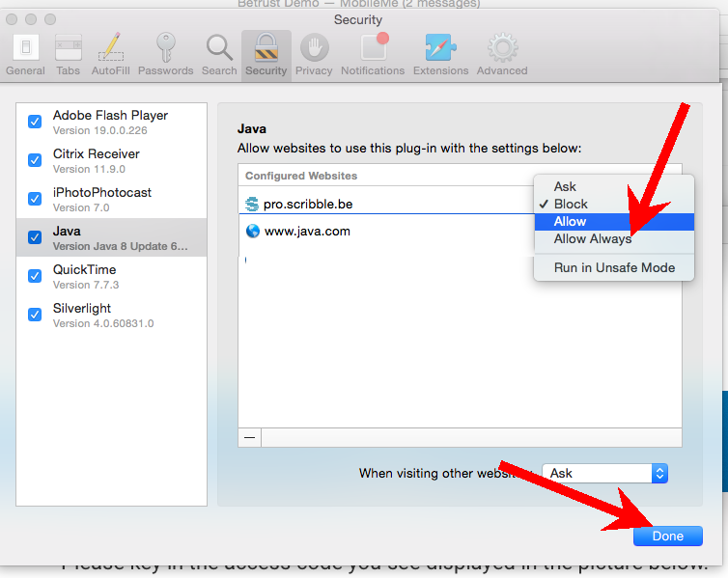Open the Tabs preferences pane
Screen dimensions: 728x578
click(x=69, y=55)
